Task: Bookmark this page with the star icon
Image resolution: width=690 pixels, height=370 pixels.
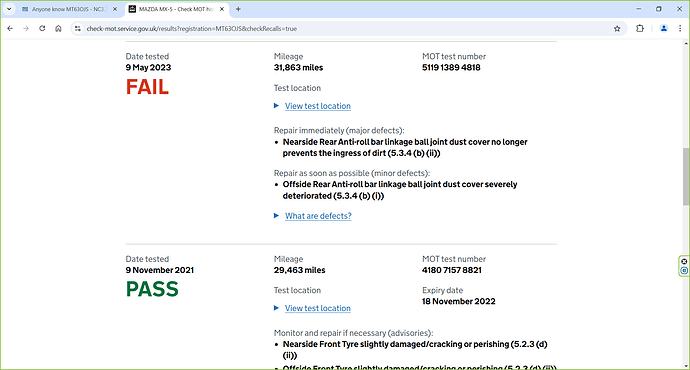Action: [617, 29]
